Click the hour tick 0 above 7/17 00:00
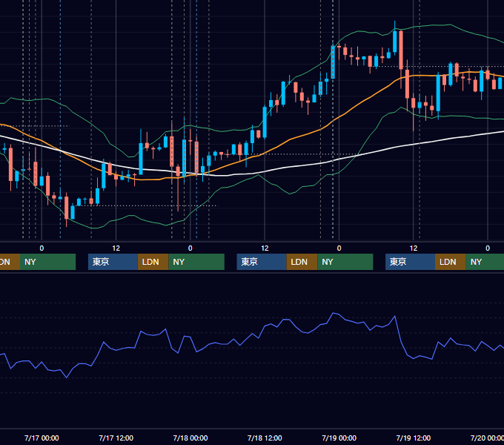Viewport: 504px width, 445px height. pos(42,248)
